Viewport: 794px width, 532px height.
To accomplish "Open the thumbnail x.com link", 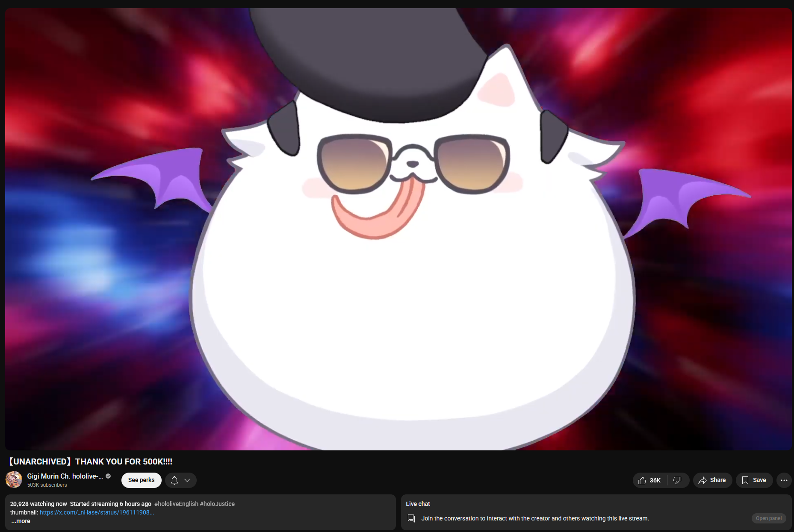I will (97, 512).
